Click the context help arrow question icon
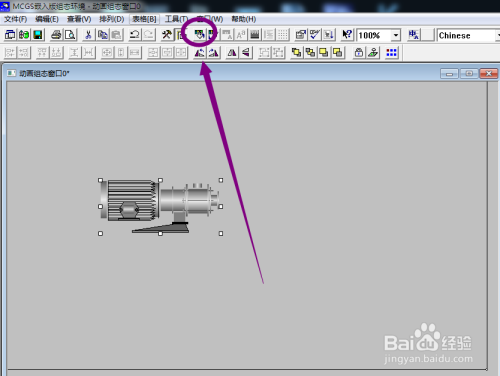500x376 pixels. click(347, 34)
